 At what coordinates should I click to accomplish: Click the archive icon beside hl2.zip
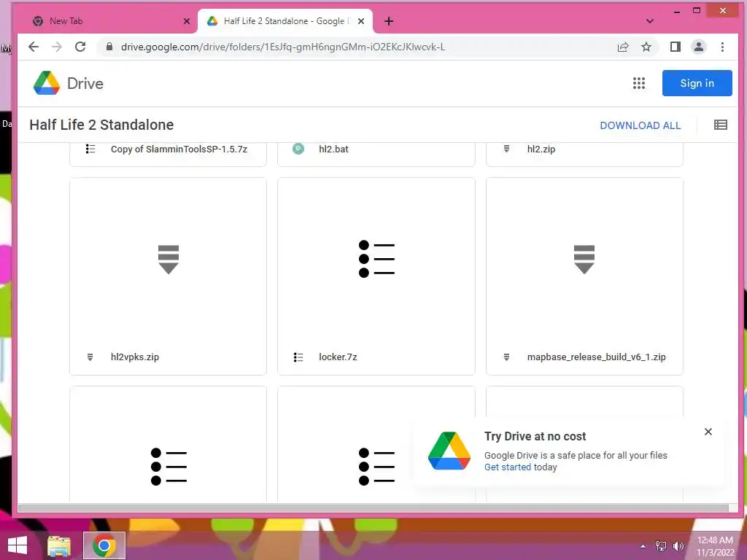[506, 149]
